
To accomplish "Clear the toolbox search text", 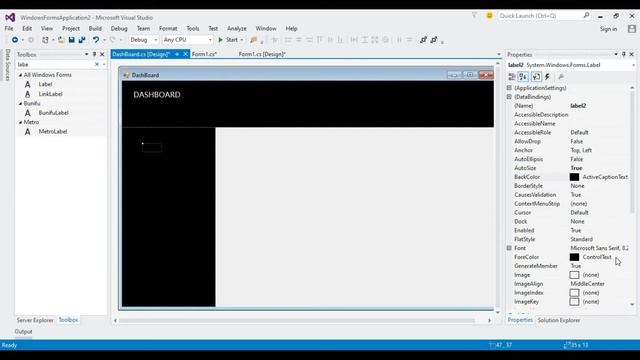I will [x=97, y=64].
